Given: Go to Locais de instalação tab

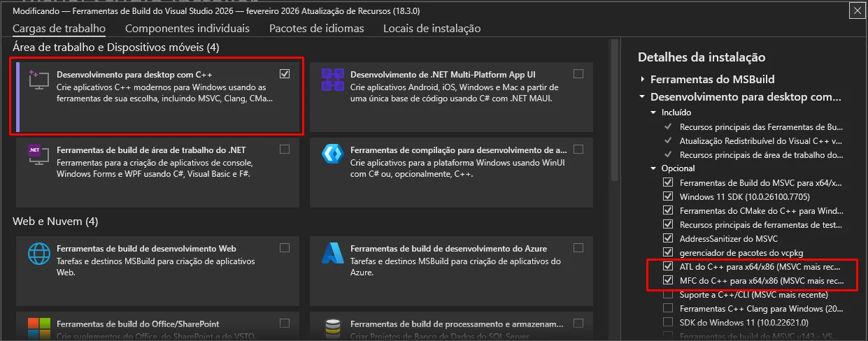Looking at the screenshot, I should [432, 29].
